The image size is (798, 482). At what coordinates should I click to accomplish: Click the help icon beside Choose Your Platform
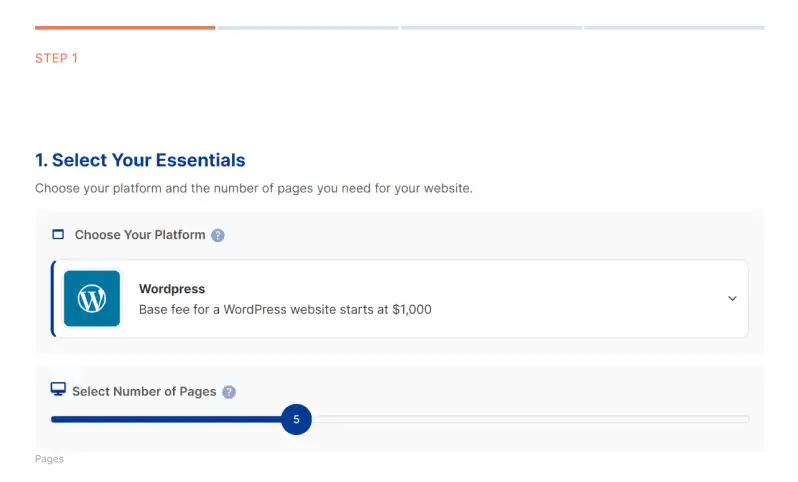click(218, 236)
